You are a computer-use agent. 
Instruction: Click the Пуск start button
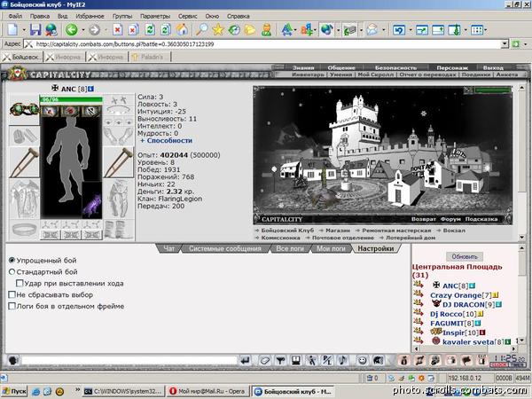[x=14, y=391]
